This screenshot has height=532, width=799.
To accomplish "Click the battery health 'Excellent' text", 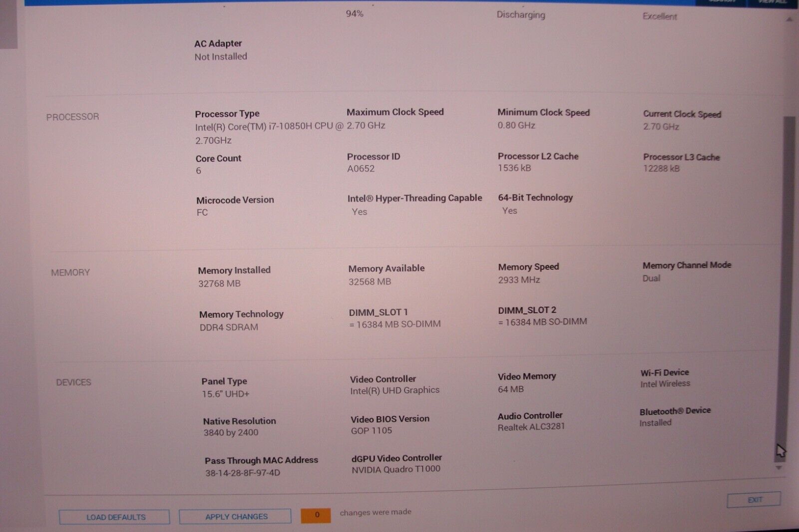I will pos(660,16).
